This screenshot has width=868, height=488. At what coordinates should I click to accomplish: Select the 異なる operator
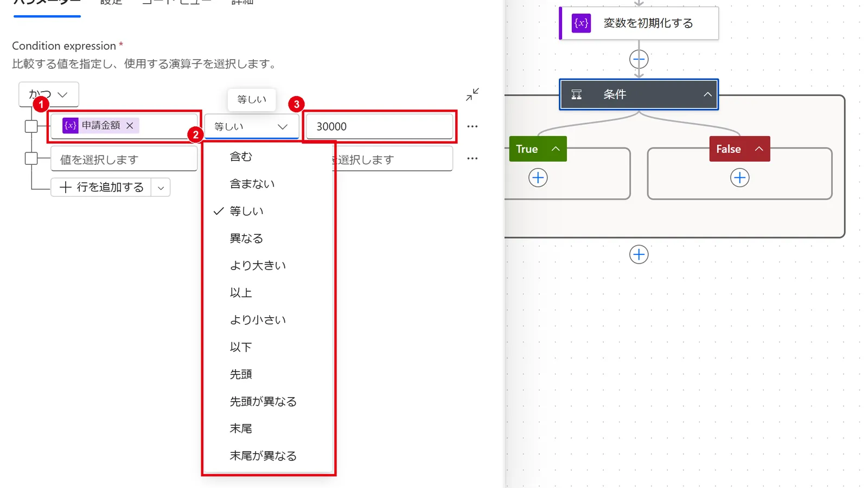(x=269, y=238)
